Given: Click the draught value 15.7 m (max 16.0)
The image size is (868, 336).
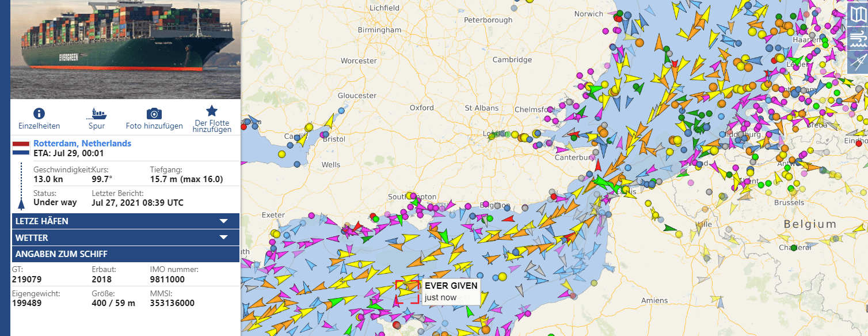Looking at the screenshot, I should point(186,179).
